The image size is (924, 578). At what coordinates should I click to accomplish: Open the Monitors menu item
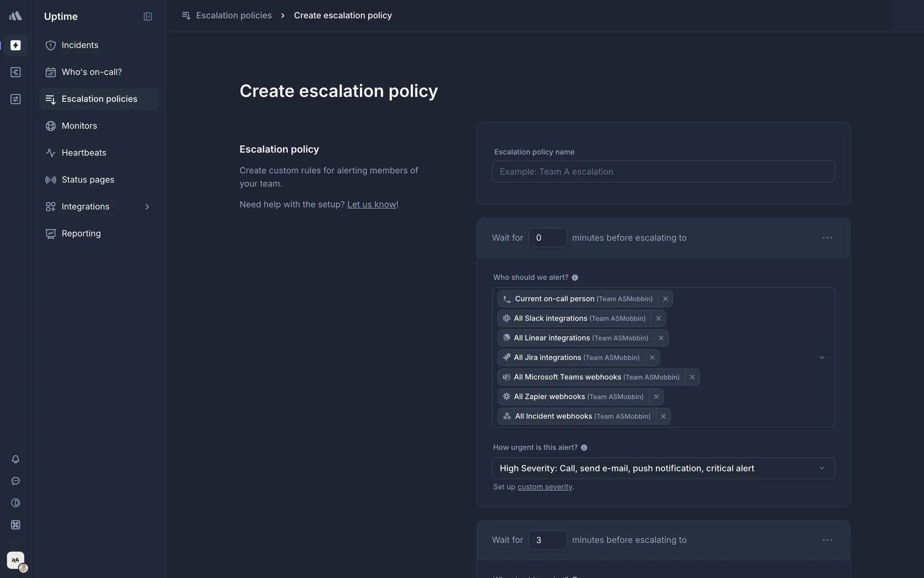tap(79, 126)
